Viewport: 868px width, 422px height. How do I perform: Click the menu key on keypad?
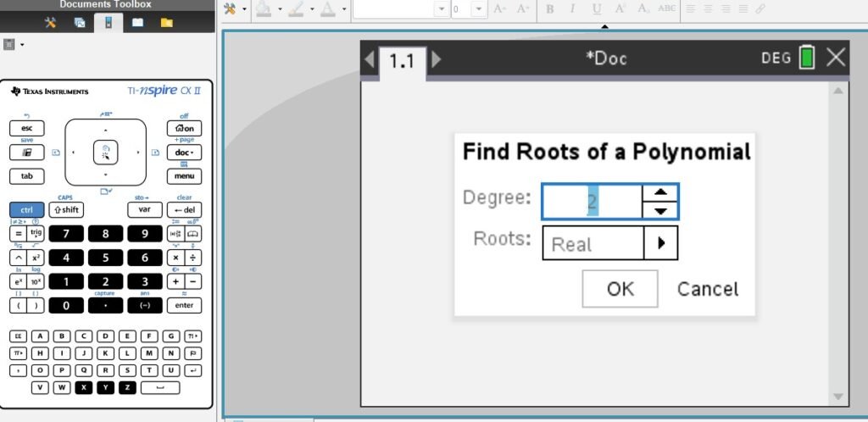coord(184,176)
